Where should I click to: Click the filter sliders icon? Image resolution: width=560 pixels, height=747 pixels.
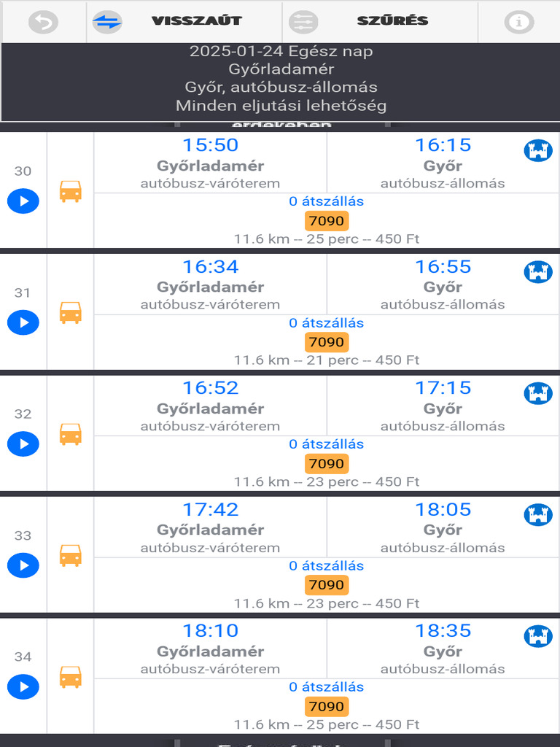point(303,22)
